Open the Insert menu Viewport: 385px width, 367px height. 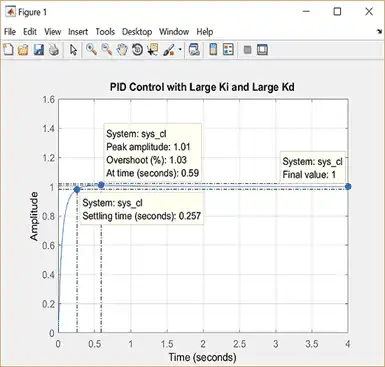(78, 32)
